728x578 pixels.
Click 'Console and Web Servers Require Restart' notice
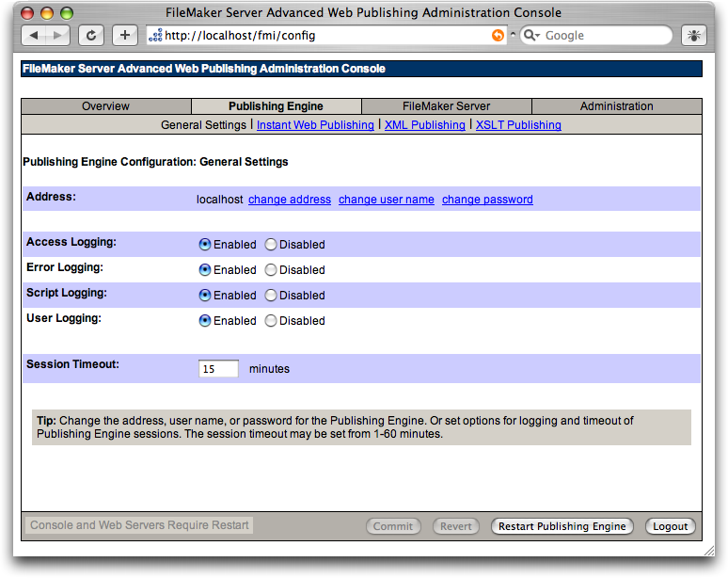coord(139,525)
